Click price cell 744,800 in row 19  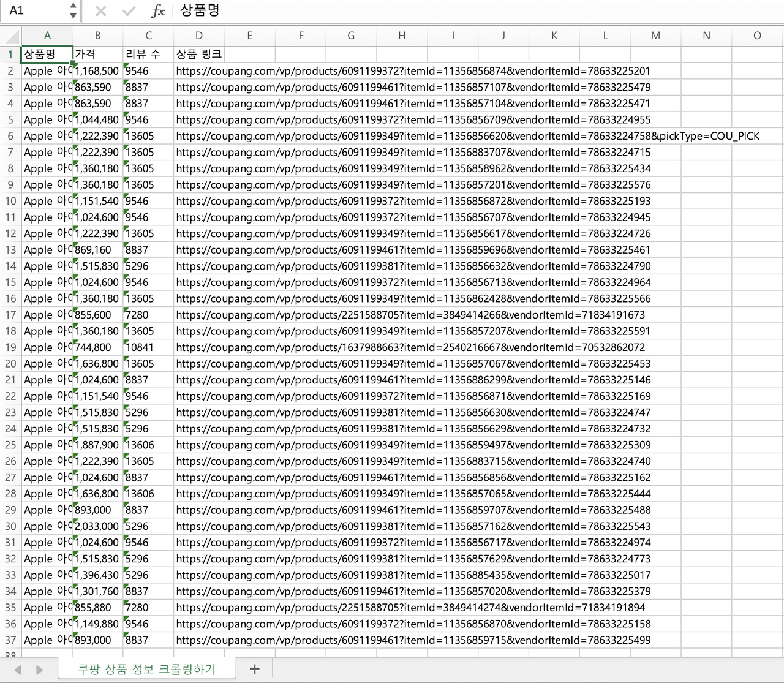[x=97, y=347]
